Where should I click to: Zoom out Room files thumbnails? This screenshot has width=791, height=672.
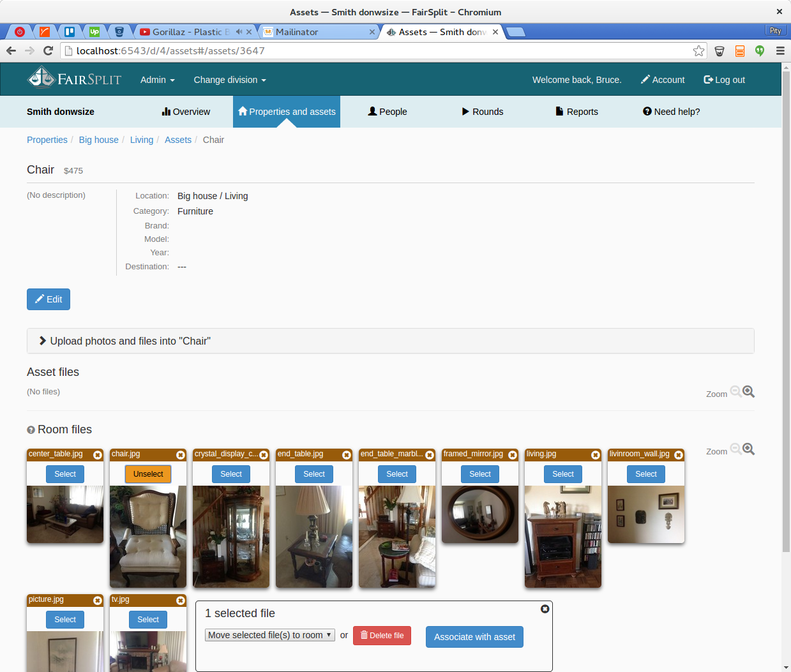pyautogui.click(x=736, y=449)
